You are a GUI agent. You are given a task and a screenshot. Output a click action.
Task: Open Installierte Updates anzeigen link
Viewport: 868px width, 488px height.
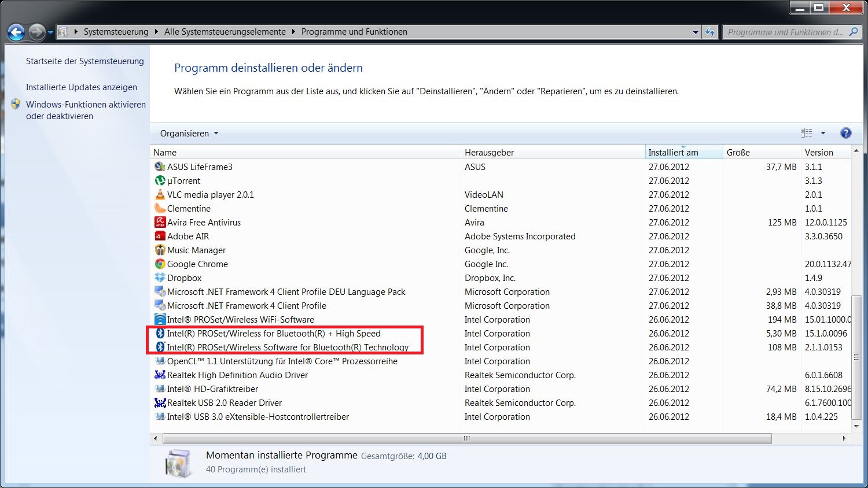click(x=82, y=87)
